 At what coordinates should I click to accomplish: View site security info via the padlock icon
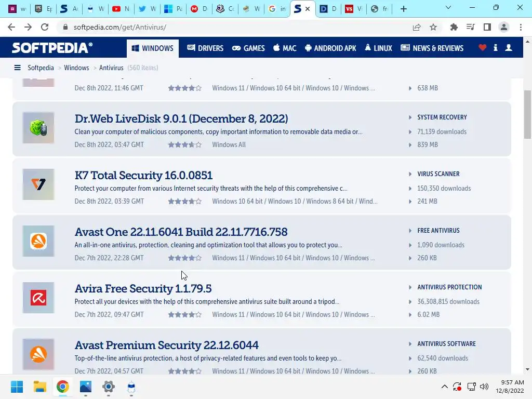(65, 27)
